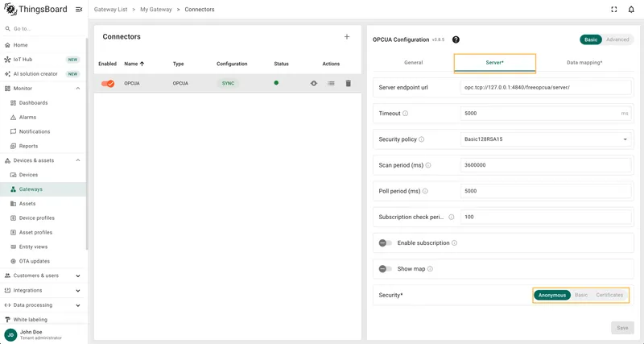Open White labeling menu item

click(43, 319)
